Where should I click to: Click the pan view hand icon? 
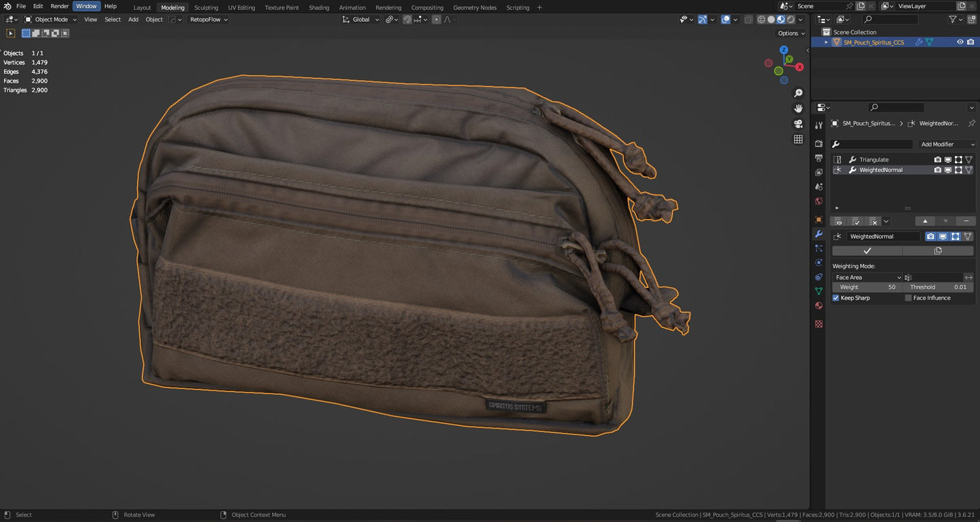point(798,108)
